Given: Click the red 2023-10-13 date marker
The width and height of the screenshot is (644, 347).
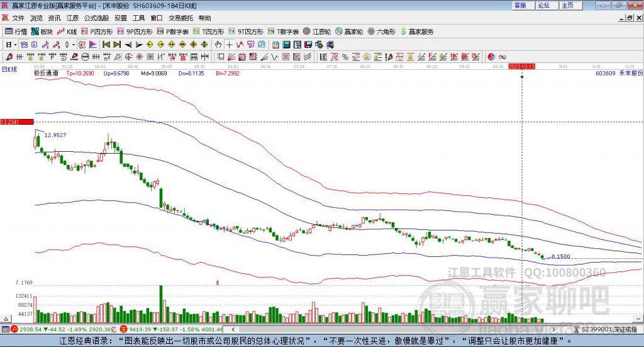Looking at the screenshot, I should [521, 66].
